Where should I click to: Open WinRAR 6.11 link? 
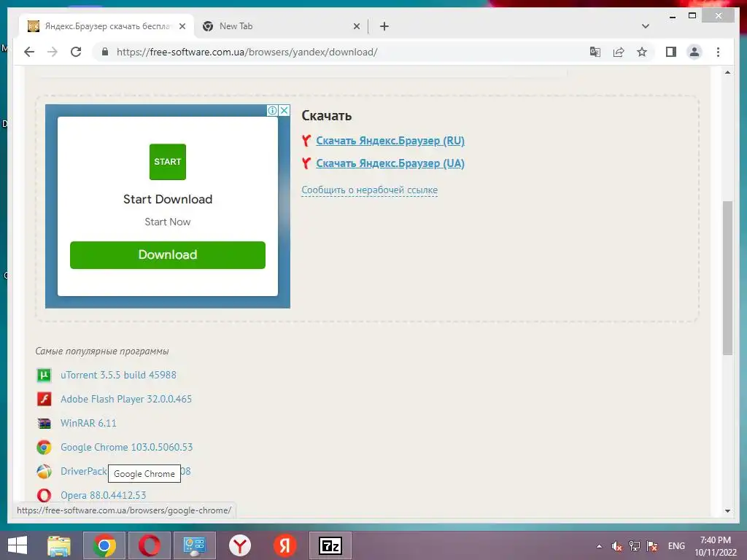[x=88, y=424]
